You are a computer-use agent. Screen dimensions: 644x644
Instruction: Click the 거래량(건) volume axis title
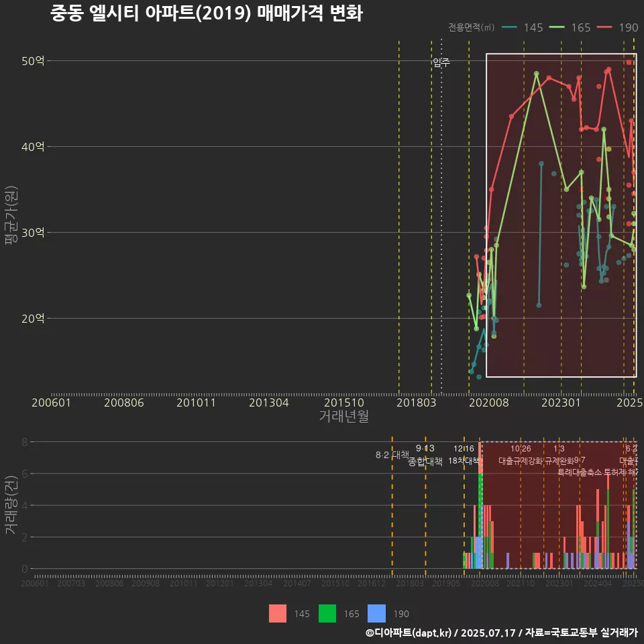(x=11, y=505)
